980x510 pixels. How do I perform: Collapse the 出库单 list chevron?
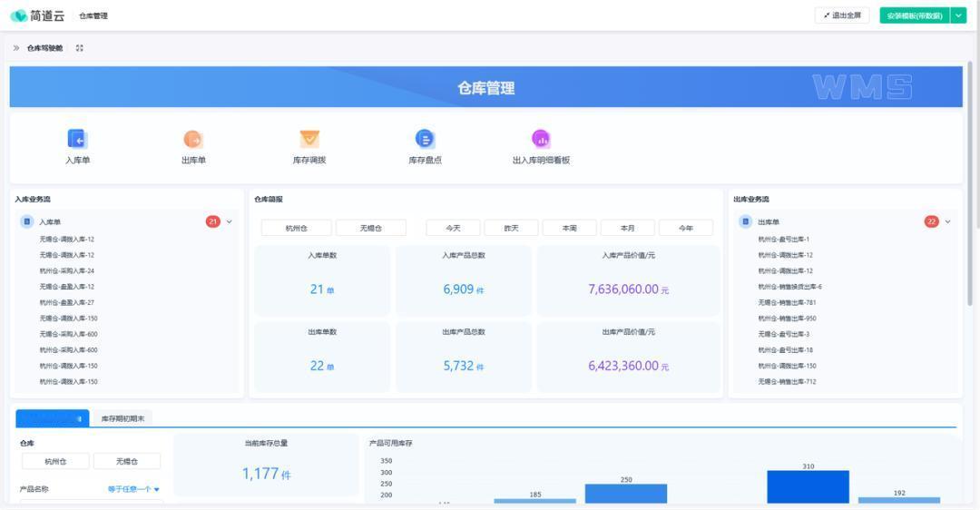(x=947, y=221)
